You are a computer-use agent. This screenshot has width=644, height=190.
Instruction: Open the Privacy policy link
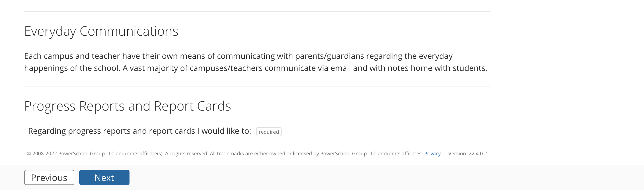coord(432,154)
